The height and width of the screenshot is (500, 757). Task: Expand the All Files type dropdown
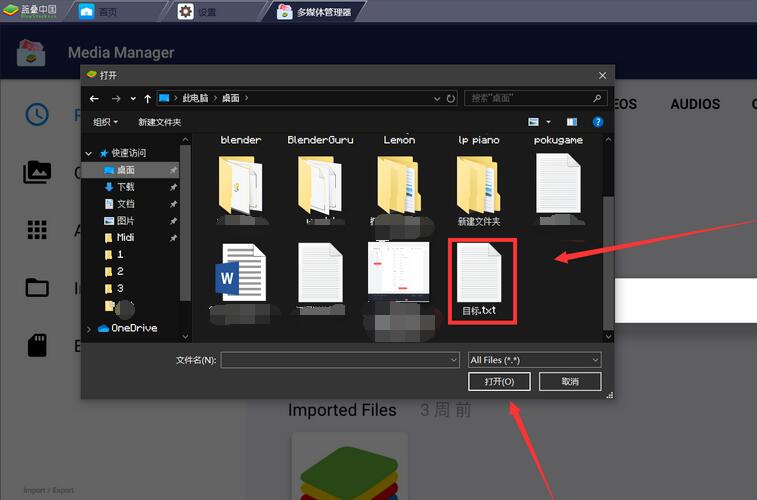point(535,360)
